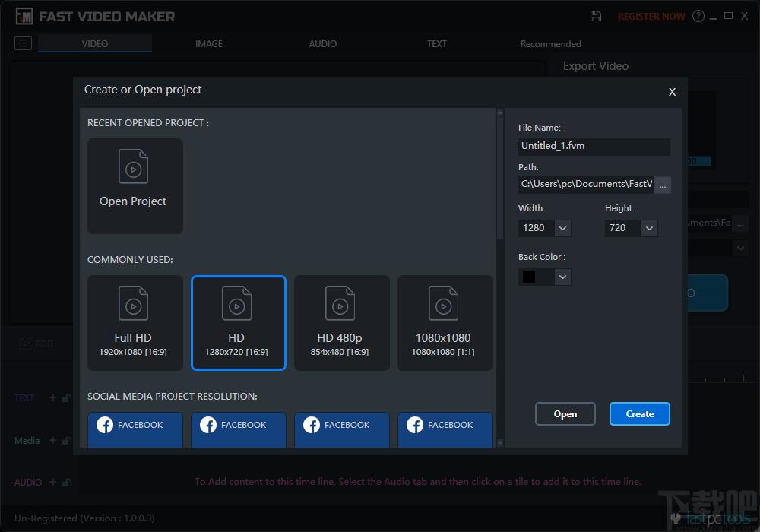Image resolution: width=760 pixels, height=532 pixels.
Task: Select the first Facebook resolution tile
Action: [135, 429]
